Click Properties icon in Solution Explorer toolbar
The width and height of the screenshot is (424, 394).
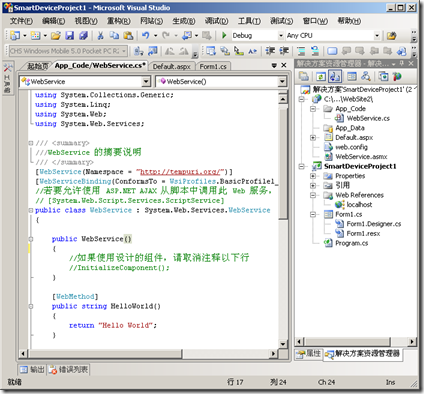tap(304, 76)
